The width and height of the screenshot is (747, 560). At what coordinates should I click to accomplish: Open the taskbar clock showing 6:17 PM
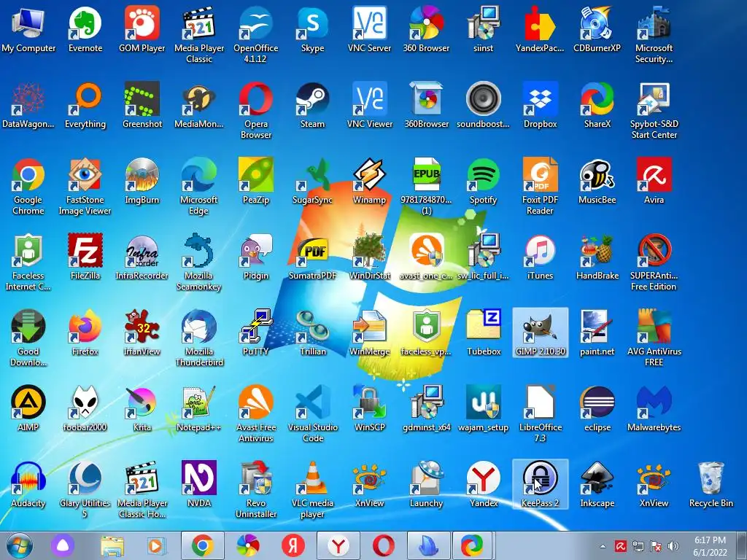710,546
